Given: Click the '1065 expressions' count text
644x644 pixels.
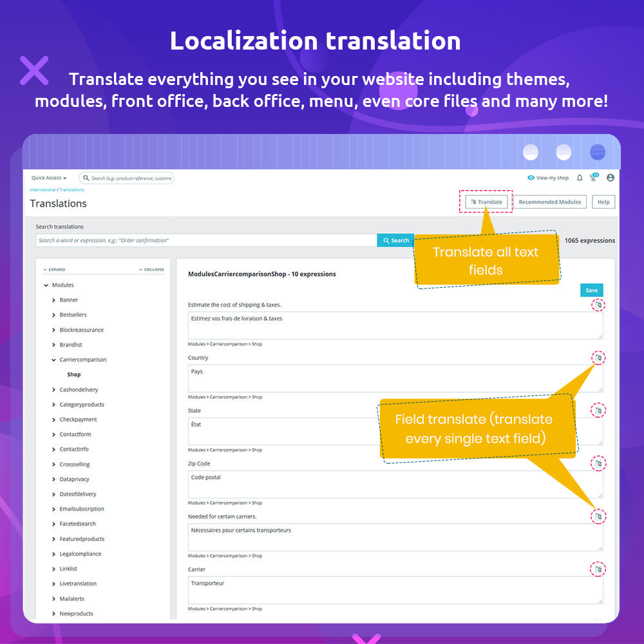Looking at the screenshot, I should pyautogui.click(x=589, y=240).
